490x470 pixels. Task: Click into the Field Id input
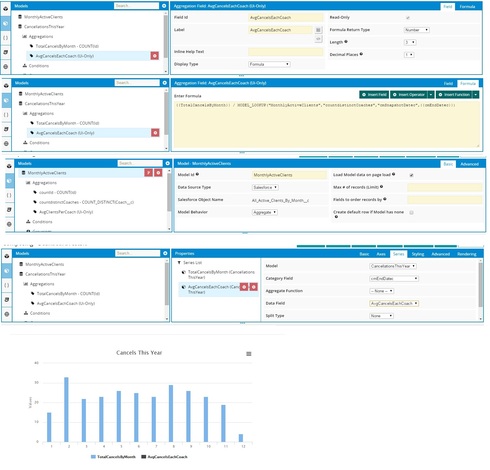(x=286, y=17)
